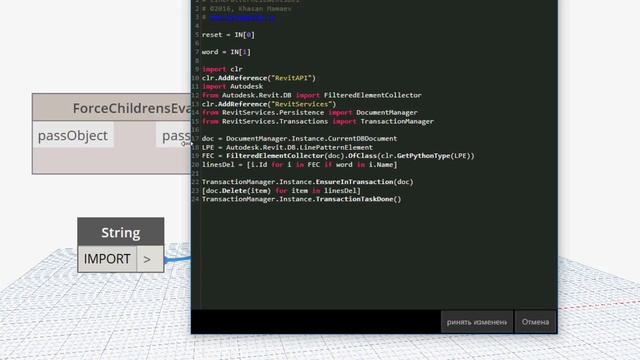Click the doc.Delete(item) line
Viewport: 640px width, 360px height.
pos(281,190)
